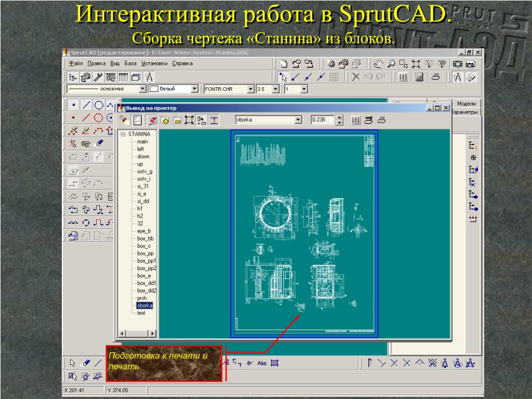
Task: Click the fit-all extents icon in main toolbar
Action: point(416,64)
